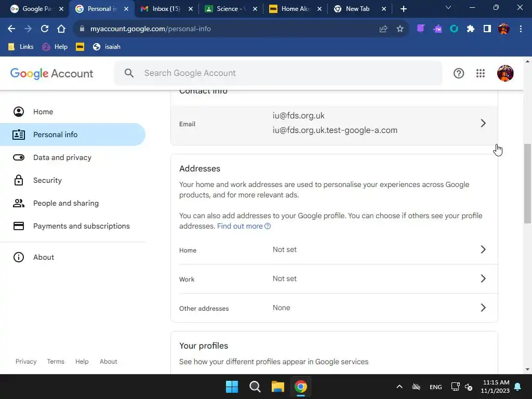Open the Google Account profile picture
Image resolution: width=532 pixels, height=399 pixels.
(505, 73)
